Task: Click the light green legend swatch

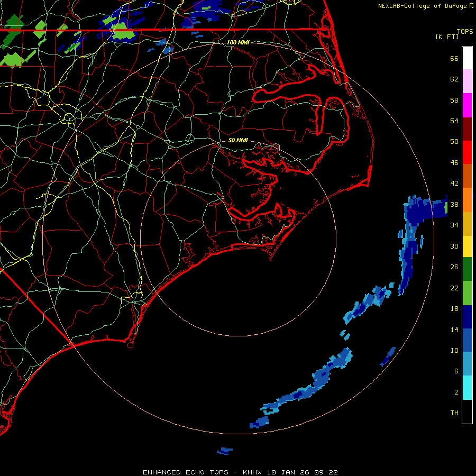Action: 467,293
